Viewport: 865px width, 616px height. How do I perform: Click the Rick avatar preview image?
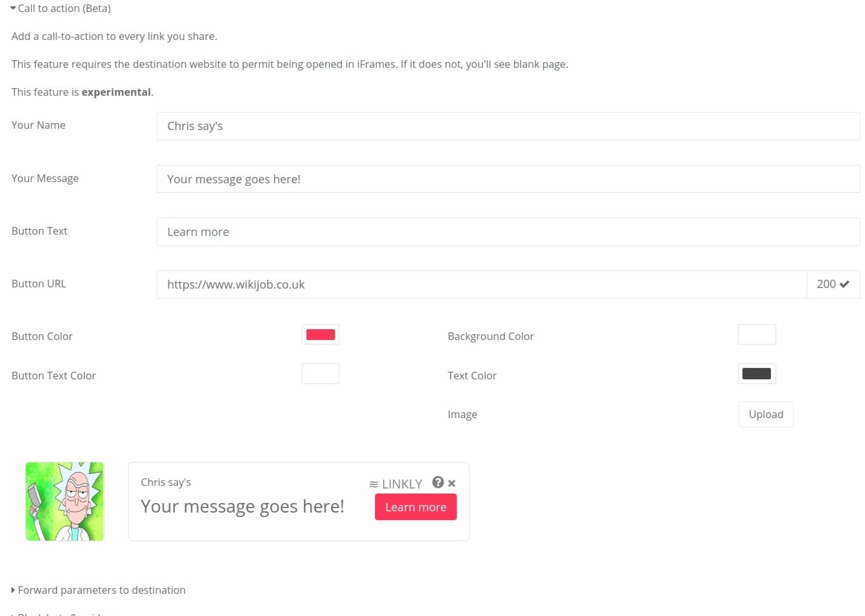[x=64, y=501]
